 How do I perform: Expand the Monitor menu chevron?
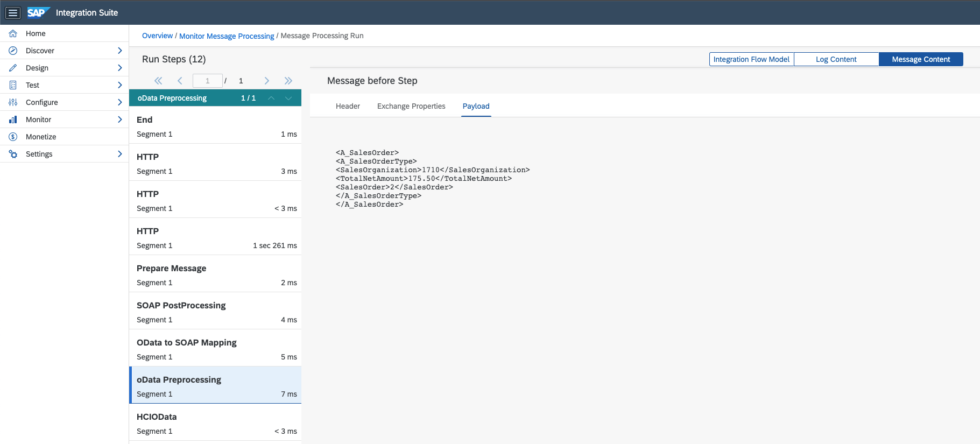click(x=119, y=119)
